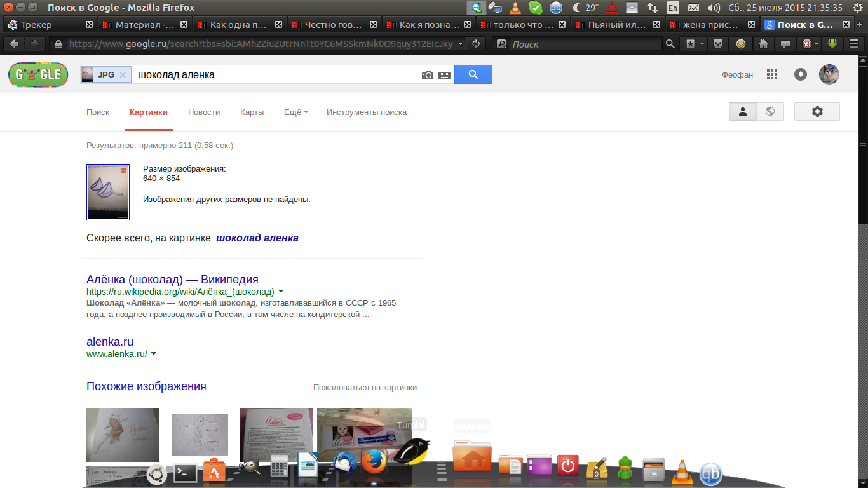868x488 pixels.
Task: Open the Феофан profile name link
Action: (x=737, y=74)
